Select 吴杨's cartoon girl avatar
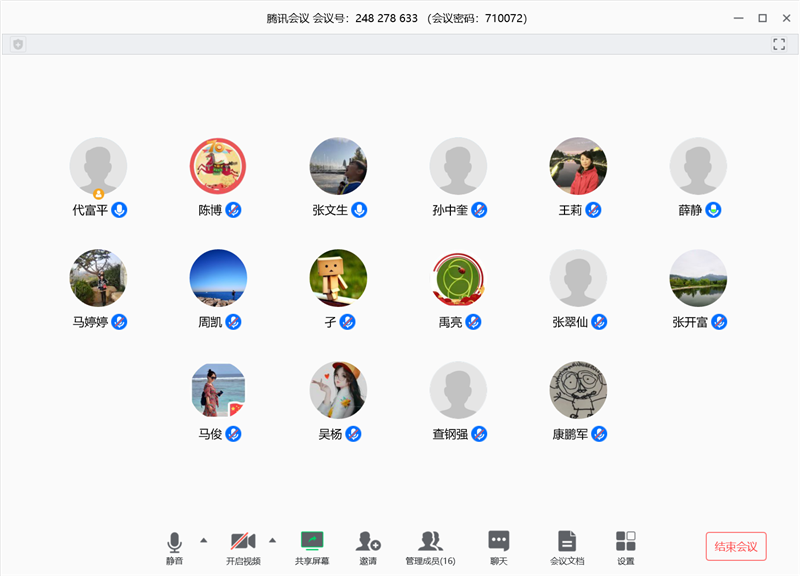The height and width of the screenshot is (576, 800). pyautogui.click(x=338, y=390)
